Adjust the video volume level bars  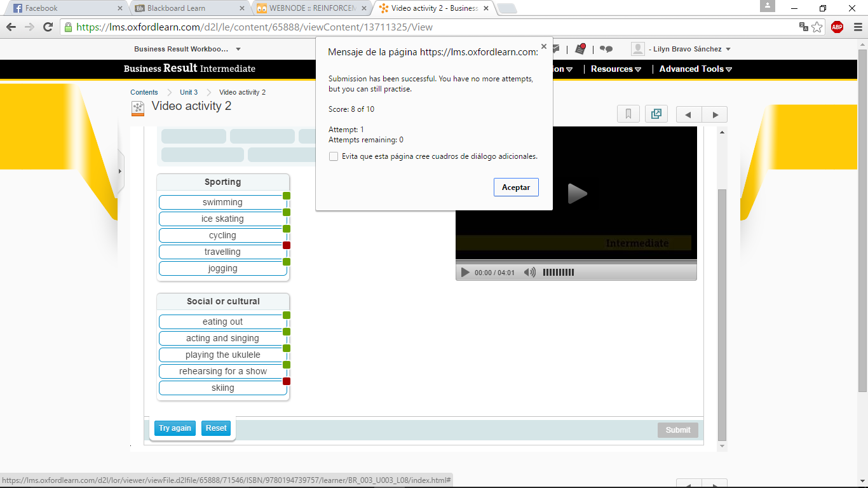[558, 273]
